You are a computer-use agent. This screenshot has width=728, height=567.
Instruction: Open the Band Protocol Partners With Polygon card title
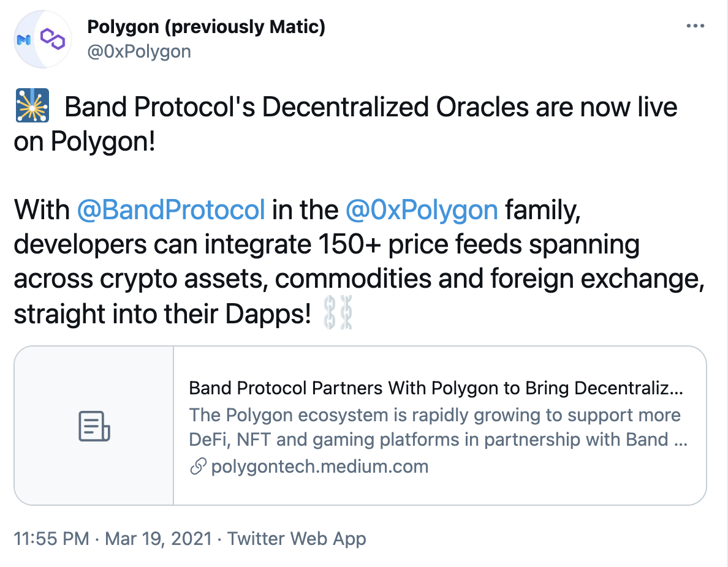[x=436, y=388]
